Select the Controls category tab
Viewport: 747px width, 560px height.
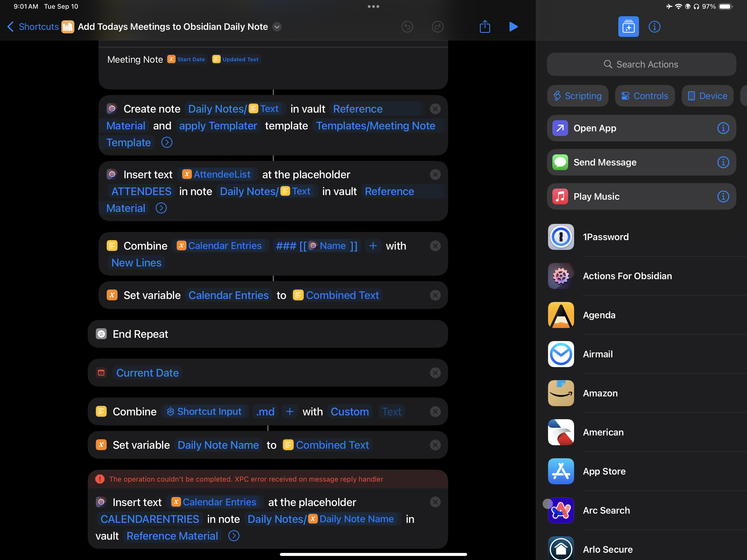pyautogui.click(x=645, y=96)
